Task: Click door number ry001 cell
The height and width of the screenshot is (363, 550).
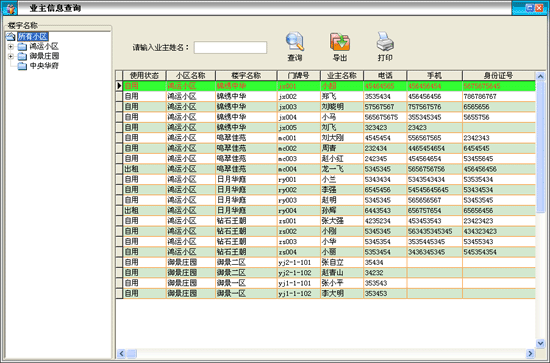Action: [299, 179]
